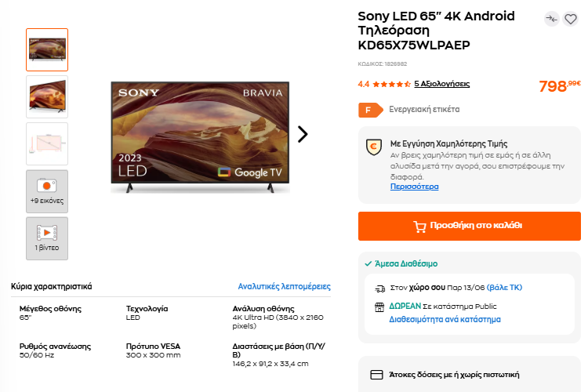
Task: Open the +9 εικόνες camera gallery
Action: [47, 191]
